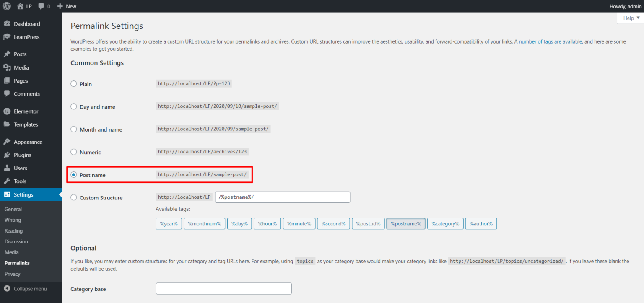
Task: Open the 'number of tags are available' link
Action: pos(550,41)
